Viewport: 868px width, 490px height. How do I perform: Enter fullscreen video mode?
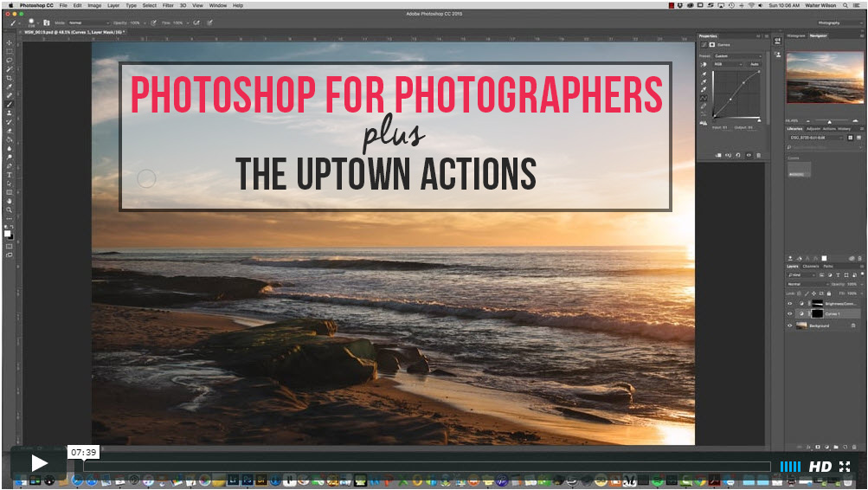(845, 467)
